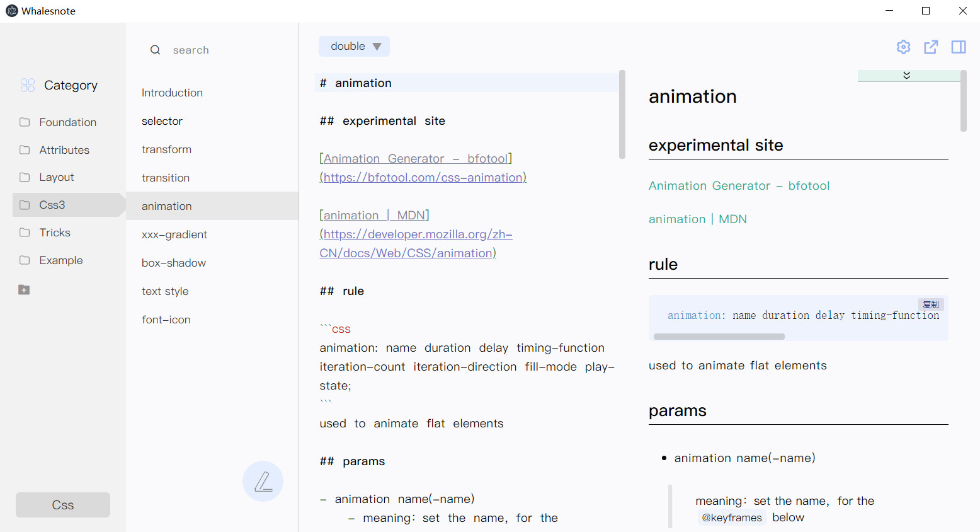Screen dimensions: 980x532
Task: Expand the collapsed outline chevron bar
Action: point(908,75)
